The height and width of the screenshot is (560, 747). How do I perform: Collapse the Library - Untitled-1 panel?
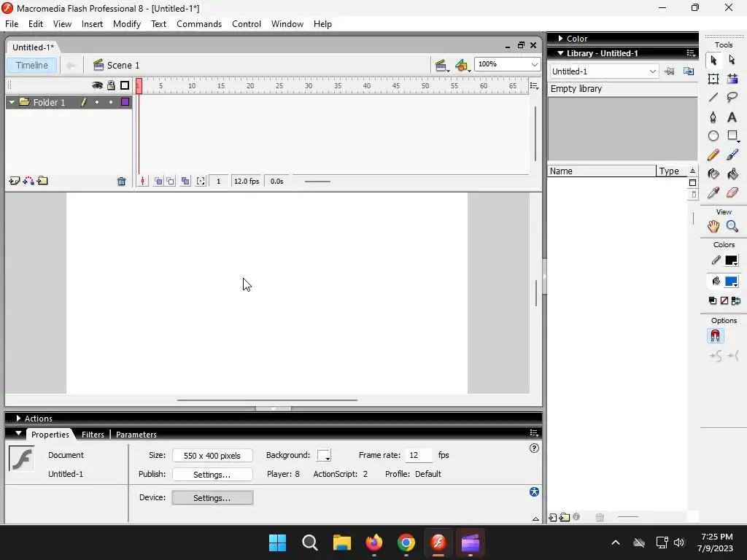coord(561,53)
